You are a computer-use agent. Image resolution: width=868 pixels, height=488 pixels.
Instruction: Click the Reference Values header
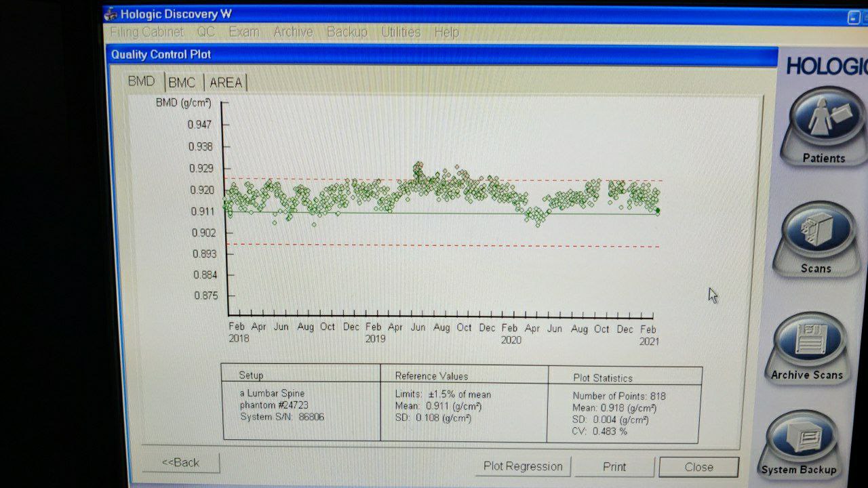431,376
